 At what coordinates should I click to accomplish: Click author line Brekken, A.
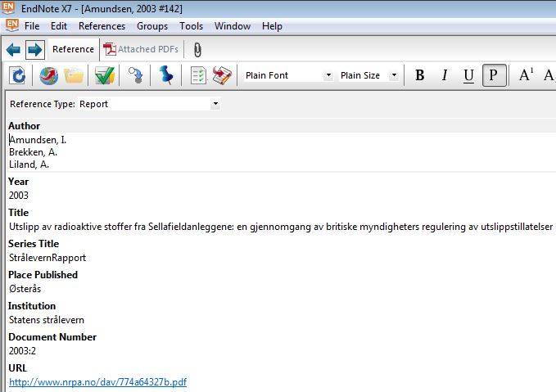tap(33, 152)
